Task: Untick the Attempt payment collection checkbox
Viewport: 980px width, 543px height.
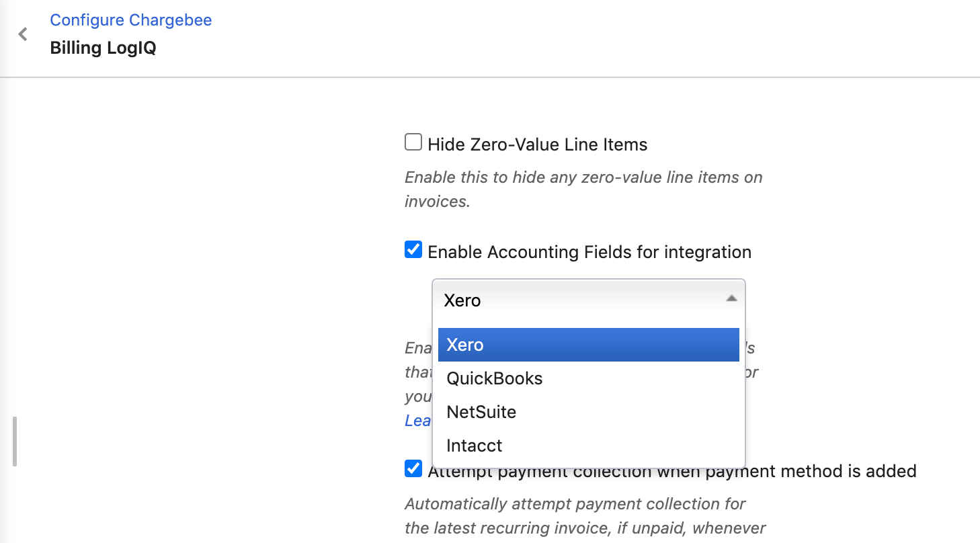Action: 413,468
